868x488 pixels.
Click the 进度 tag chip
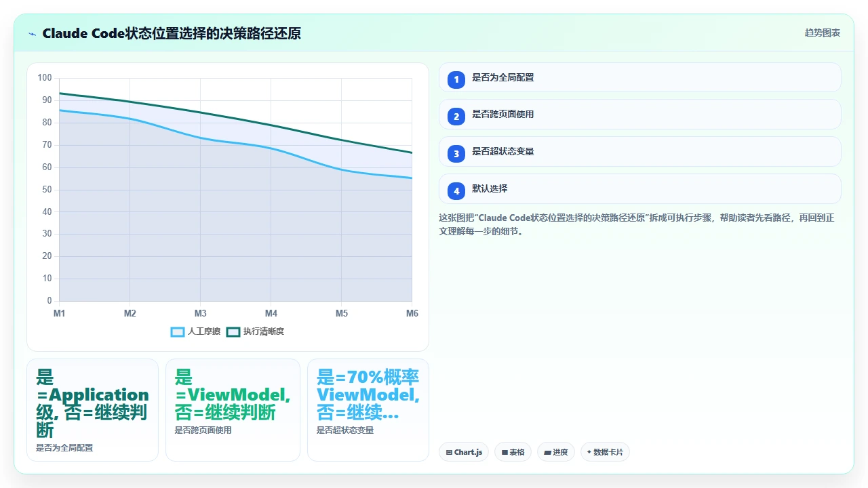(556, 452)
